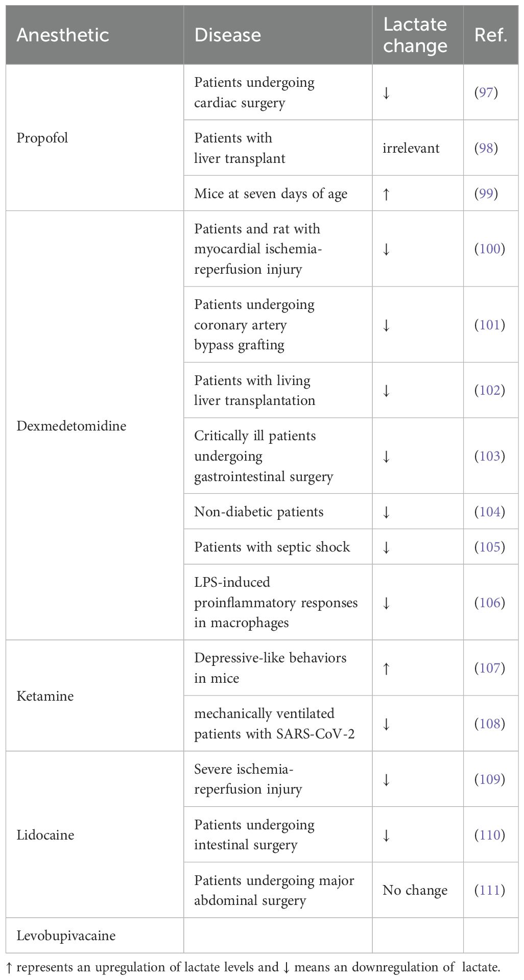Image resolution: width=524 pixels, height=980 pixels.
Task: Click the down arrow in cardiac surgery row
Action: point(387,92)
